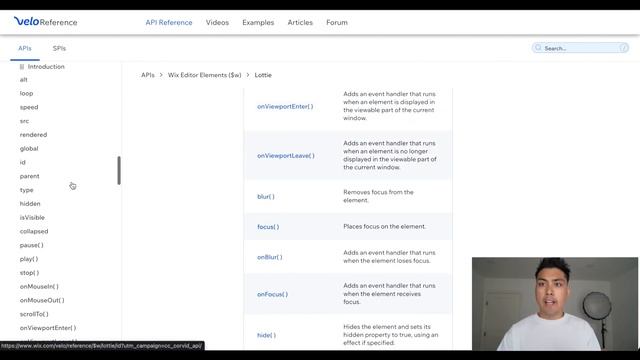
Task: Click the Velo Reference logo
Action: coord(45,22)
